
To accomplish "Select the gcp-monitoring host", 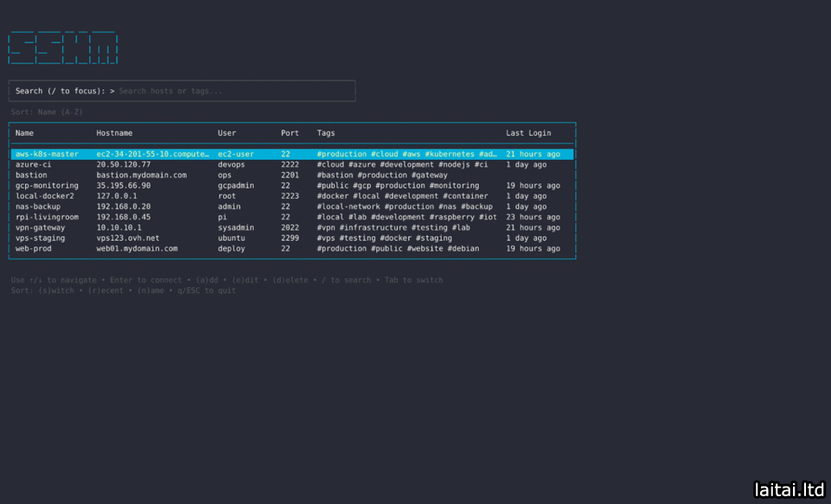I will (47, 185).
